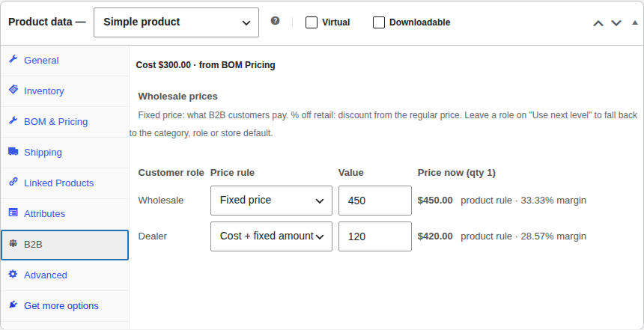
Task: Move Product data panel up
Action: tap(598, 23)
